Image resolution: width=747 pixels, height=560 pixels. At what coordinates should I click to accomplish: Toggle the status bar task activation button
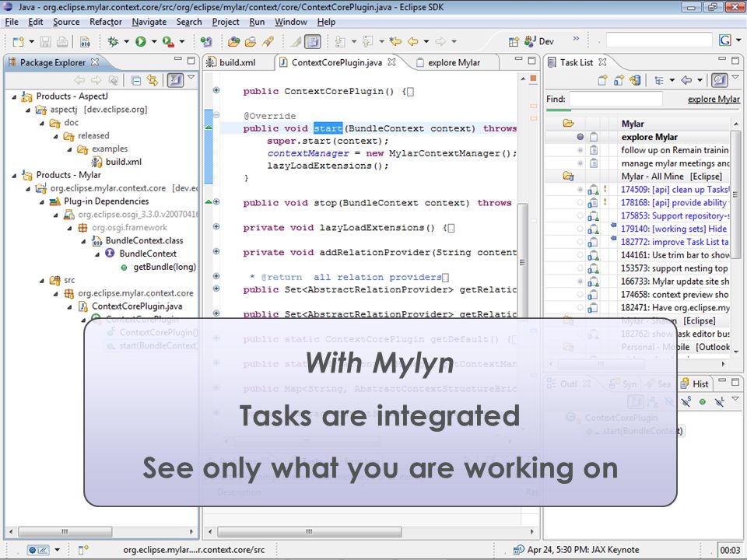39,550
